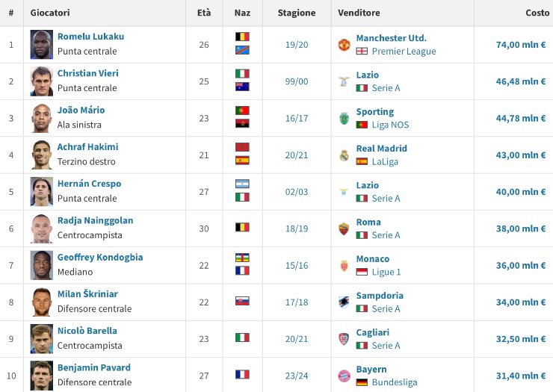Open the 23/24 season link for Pavard
The width and height of the screenshot is (553, 392).
297,376
